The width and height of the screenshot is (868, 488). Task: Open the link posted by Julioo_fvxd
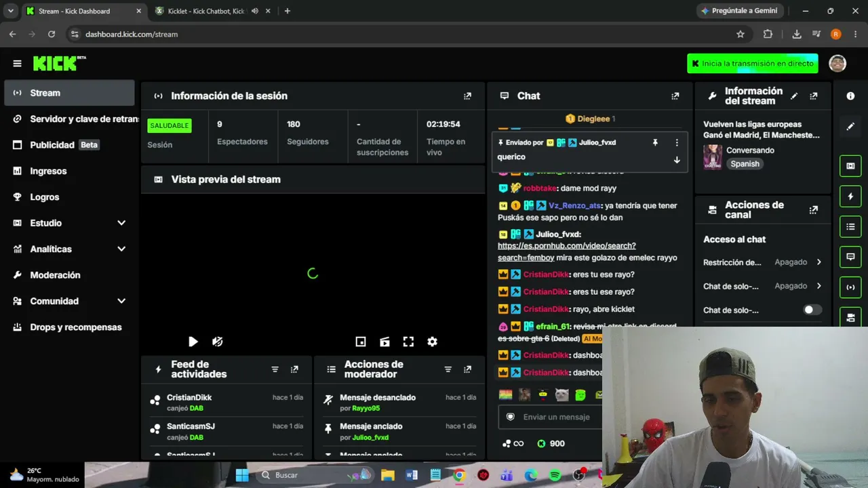coord(567,251)
